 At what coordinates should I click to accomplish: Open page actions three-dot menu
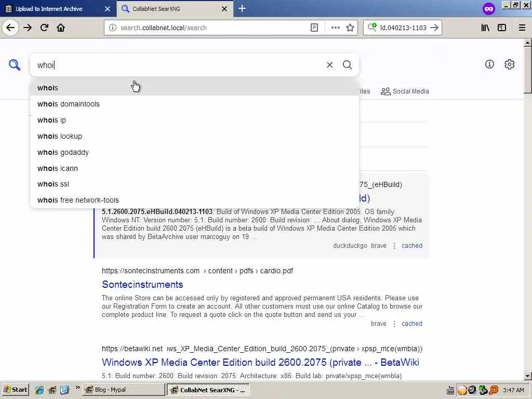(335, 28)
